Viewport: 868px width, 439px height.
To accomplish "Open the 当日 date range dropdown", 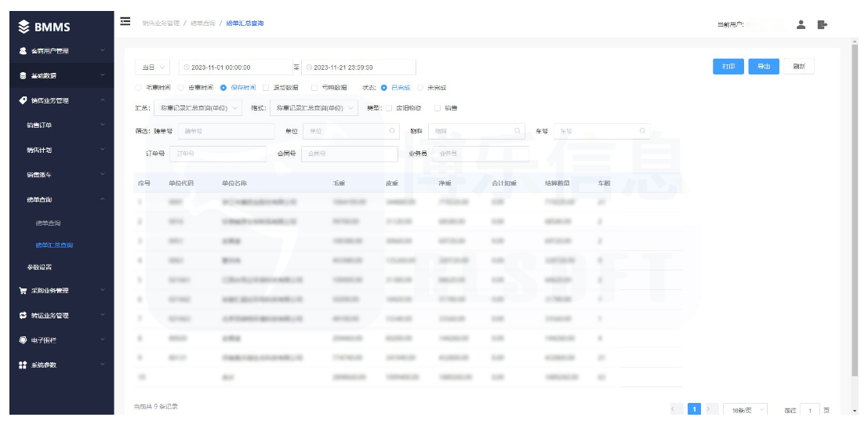I will pyautogui.click(x=152, y=67).
